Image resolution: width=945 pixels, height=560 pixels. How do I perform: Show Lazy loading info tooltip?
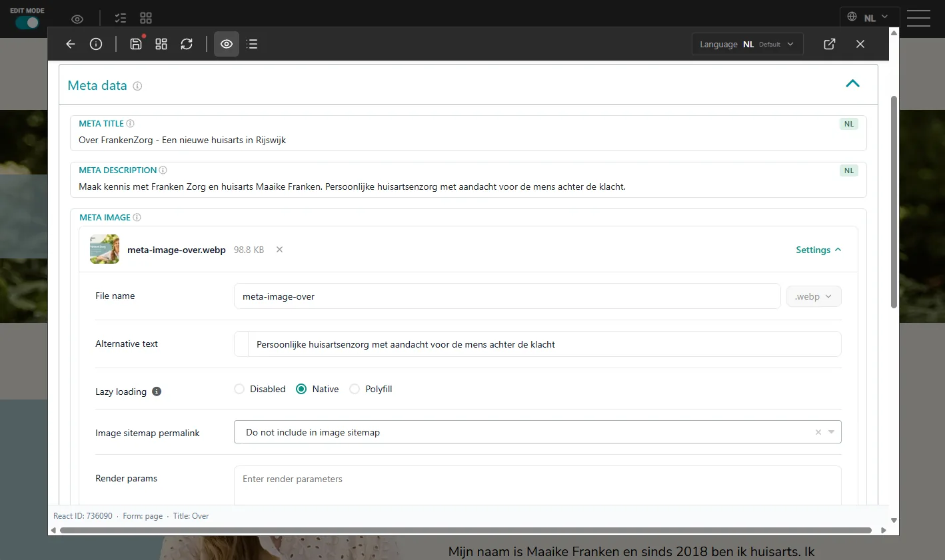[x=157, y=392]
